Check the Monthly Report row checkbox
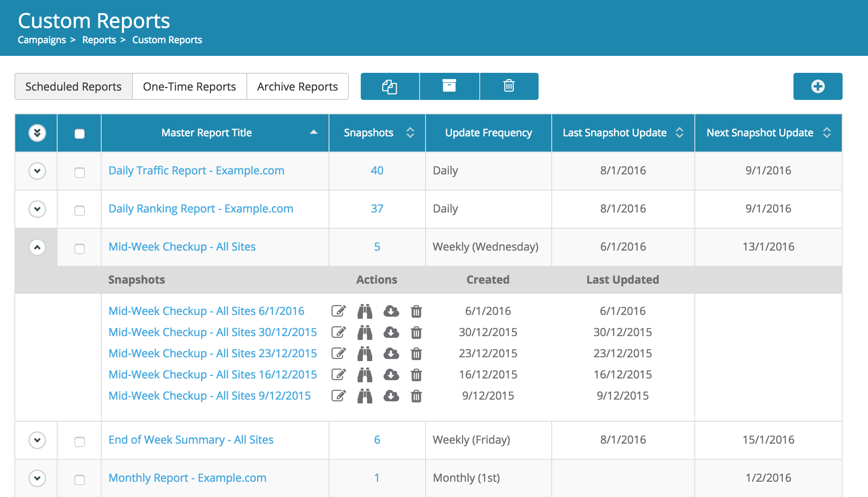Screen dimensions: 868x497 point(79,478)
